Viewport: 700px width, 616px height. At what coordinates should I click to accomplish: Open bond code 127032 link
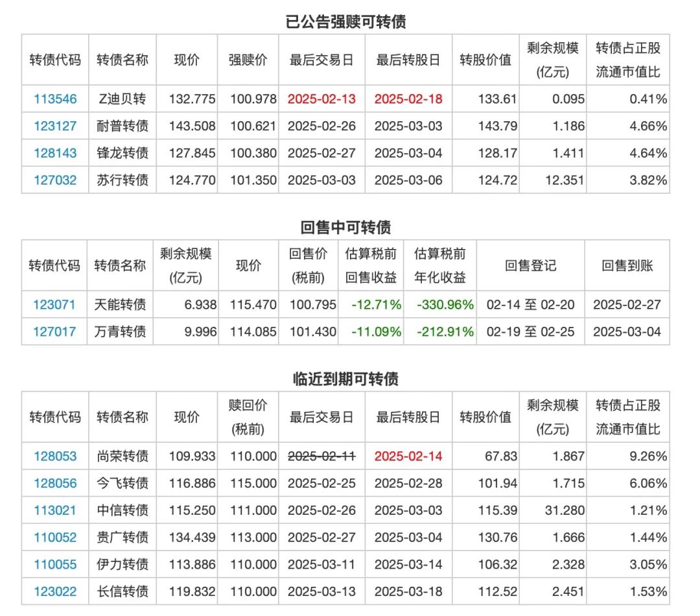click(x=55, y=180)
